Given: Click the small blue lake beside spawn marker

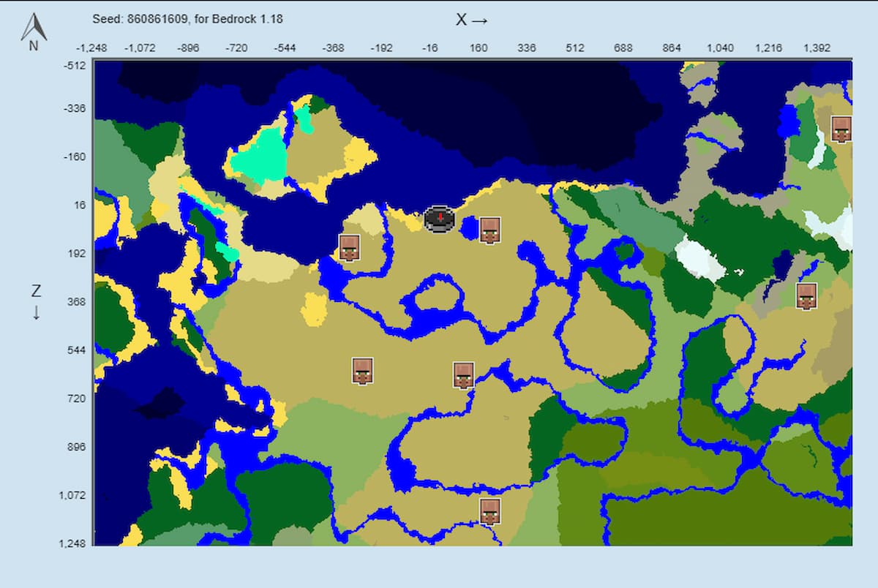Looking at the screenshot, I should (x=468, y=229).
